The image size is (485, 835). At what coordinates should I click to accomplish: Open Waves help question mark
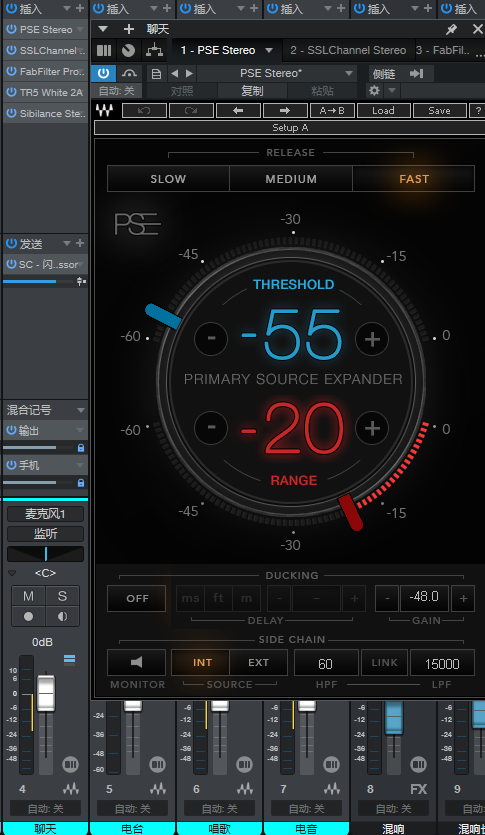point(476,111)
